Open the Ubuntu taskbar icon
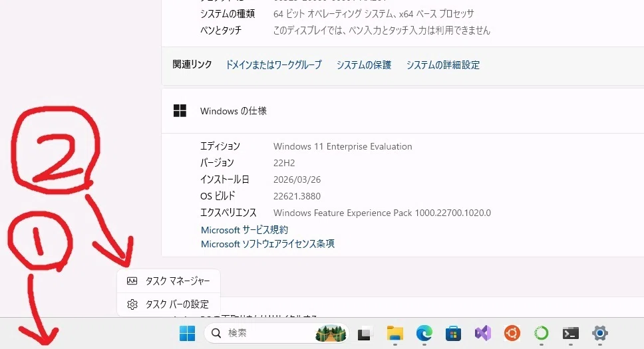This screenshot has height=349, width=644. click(x=512, y=334)
